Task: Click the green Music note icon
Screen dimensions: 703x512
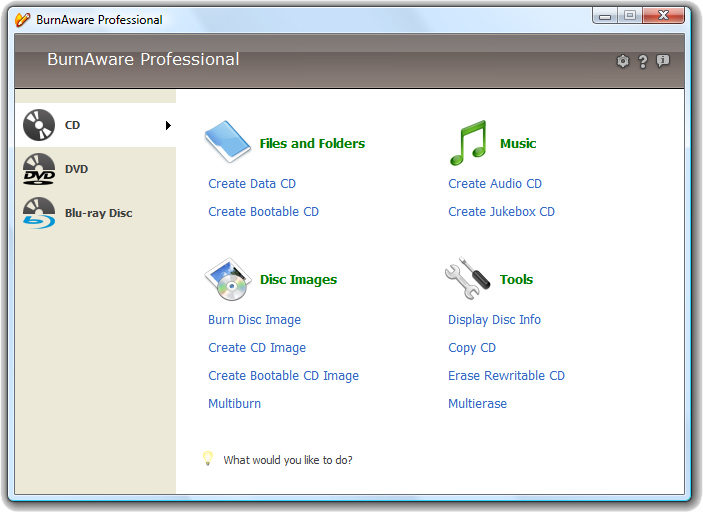Action: tap(467, 143)
